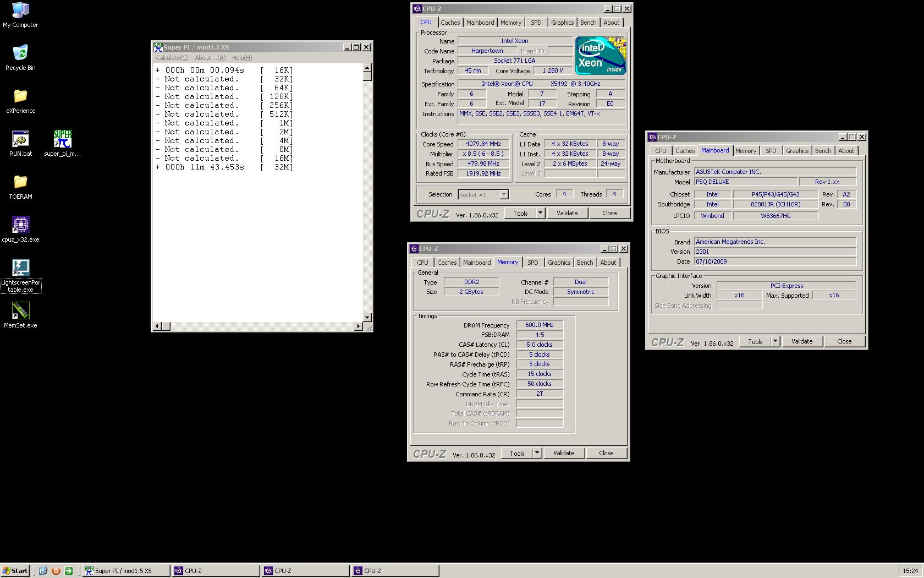This screenshot has width=924, height=578.
Task: Open the My Computer desktop icon
Action: click(x=20, y=15)
